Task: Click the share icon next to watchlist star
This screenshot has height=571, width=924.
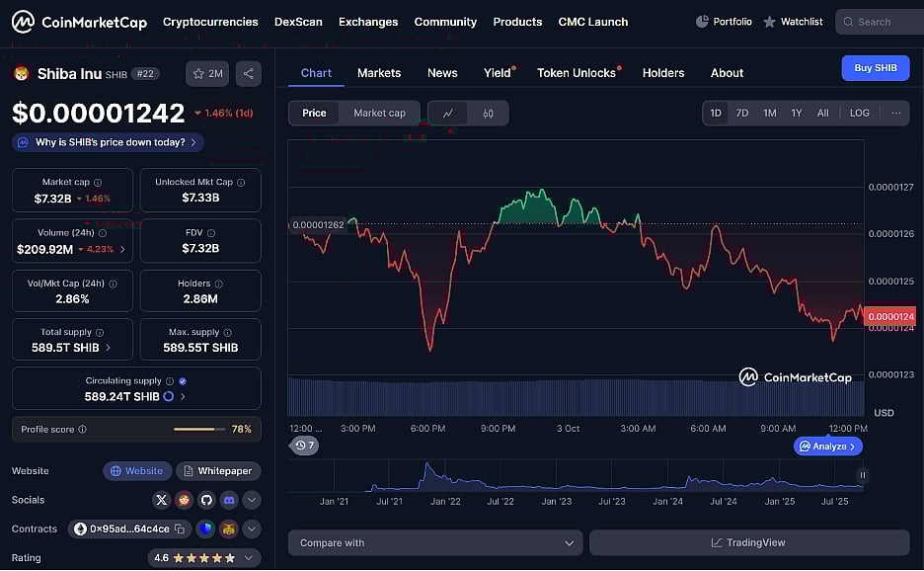Action: 248,73
